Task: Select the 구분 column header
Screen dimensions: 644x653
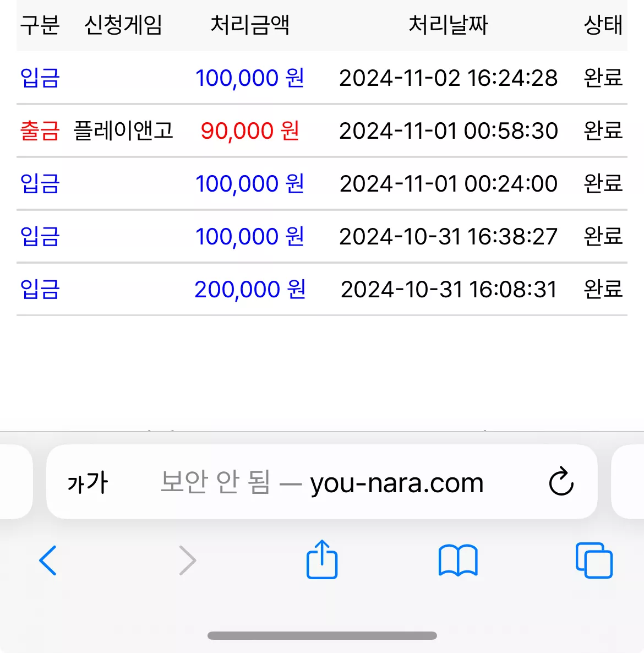Action: pyautogui.click(x=40, y=25)
